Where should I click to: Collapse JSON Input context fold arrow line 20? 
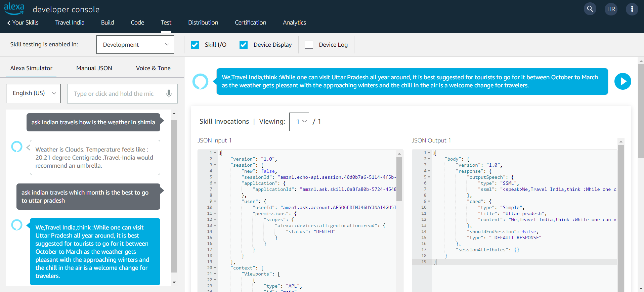click(215, 268)
